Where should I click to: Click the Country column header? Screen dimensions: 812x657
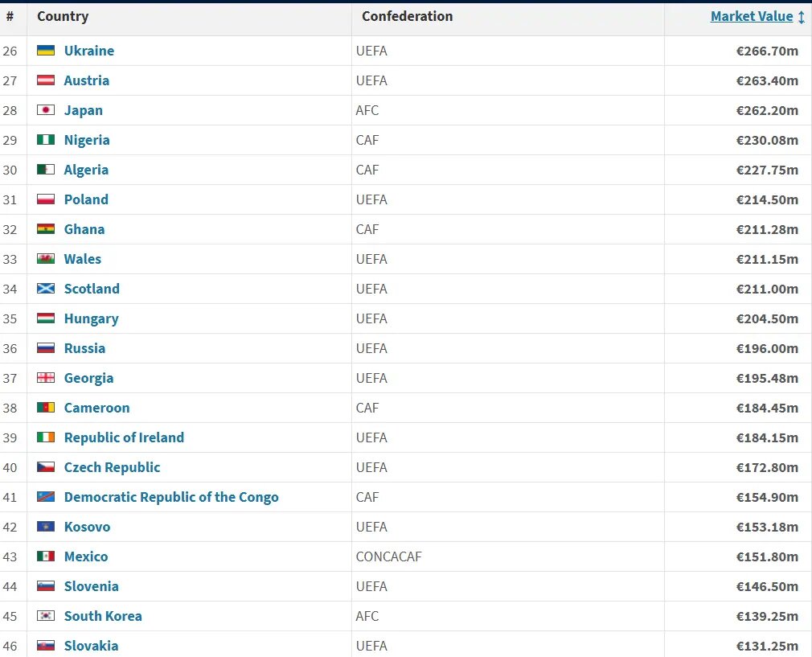[x=63, y=16]
